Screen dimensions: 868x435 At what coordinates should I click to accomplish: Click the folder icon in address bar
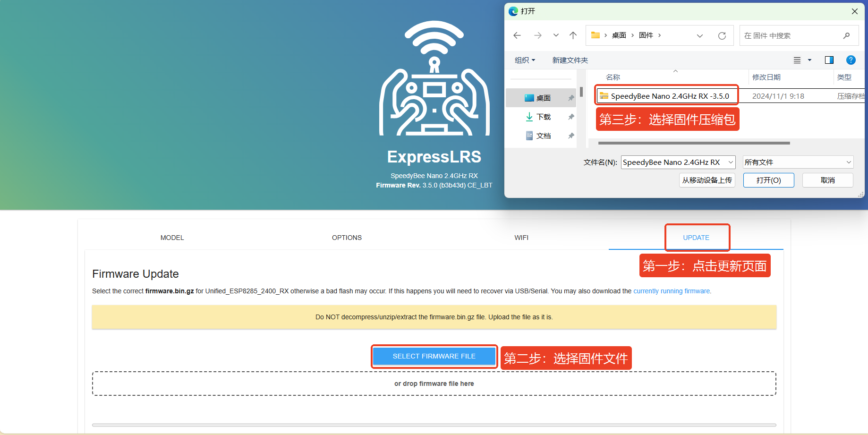click(595, 35)
